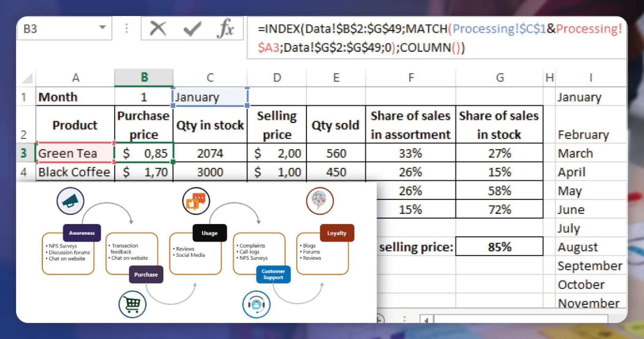Screen dimensions: 644x339
Task: Click the Customer Support blue label box
Action: (273, 274)
